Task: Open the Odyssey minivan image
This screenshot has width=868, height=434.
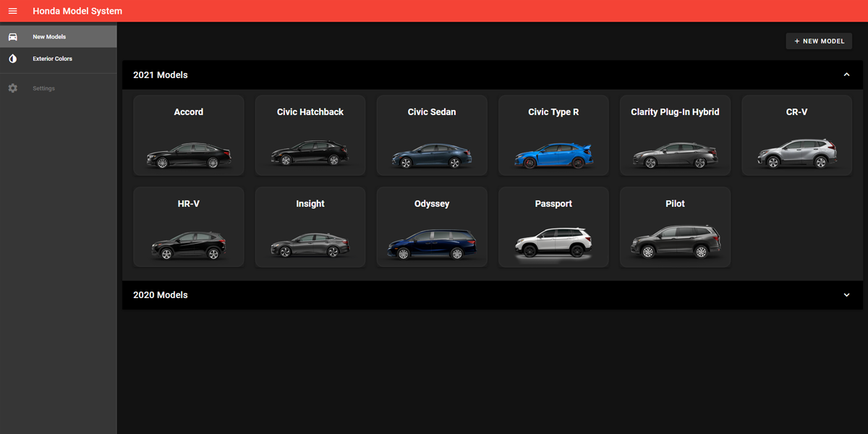Action: click(432, 244)
